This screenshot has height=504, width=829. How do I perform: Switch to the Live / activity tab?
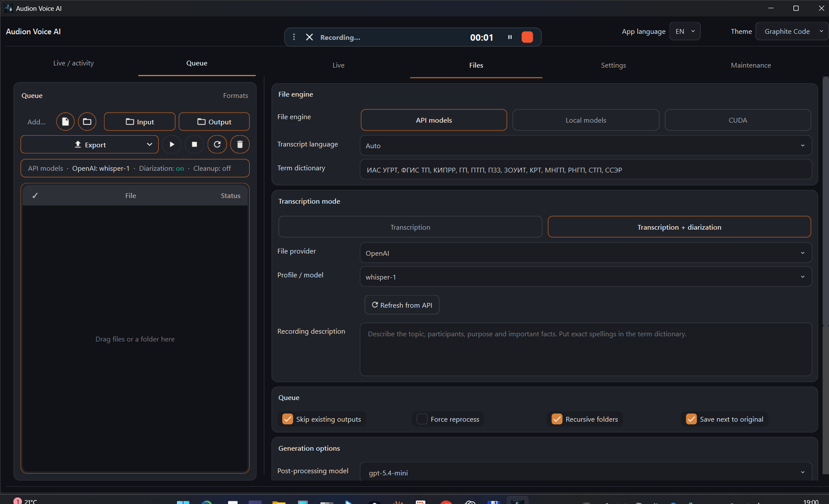(74, 63)
